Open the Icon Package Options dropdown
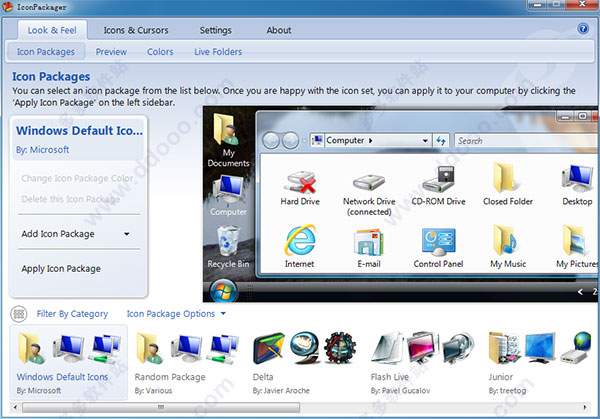Screen dimensions: 600x419 pos(176,314)
